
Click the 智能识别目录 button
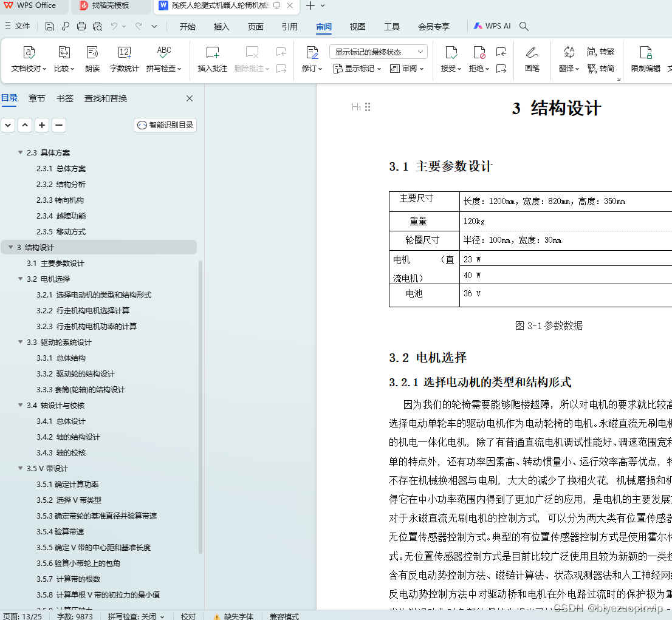click(x=165, y=125)
